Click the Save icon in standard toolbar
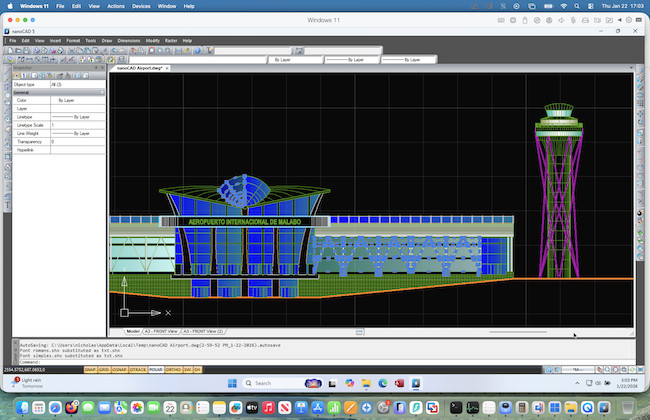 point(28,50)
